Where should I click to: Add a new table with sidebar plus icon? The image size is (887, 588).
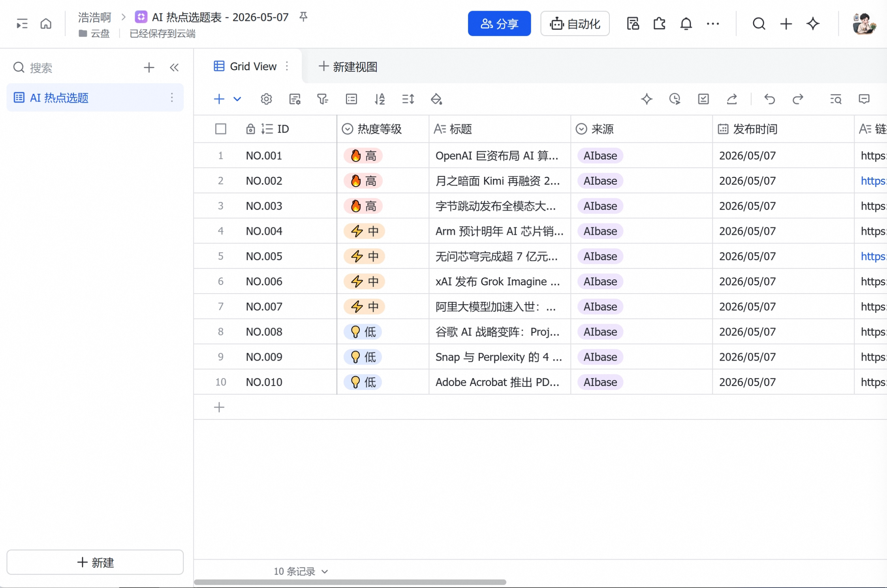[x=149, y=67]
